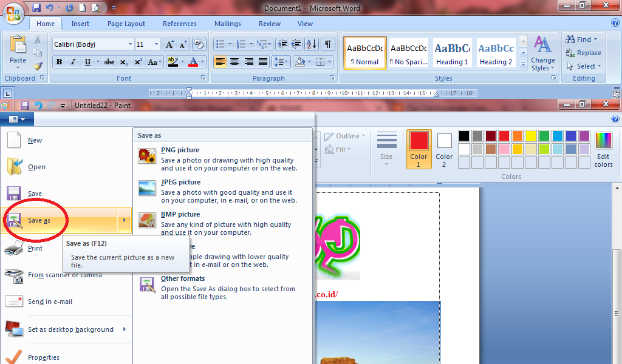The image size is (622, 364).
Task: Click Replace in the Word Editing group
Action: click(x=583, y=53)
